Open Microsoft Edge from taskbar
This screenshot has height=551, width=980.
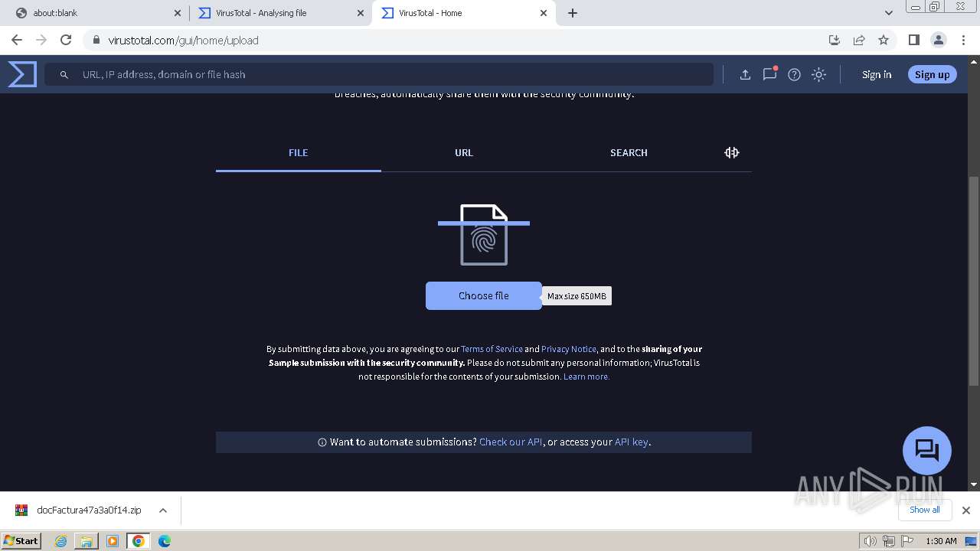(164, 541)
